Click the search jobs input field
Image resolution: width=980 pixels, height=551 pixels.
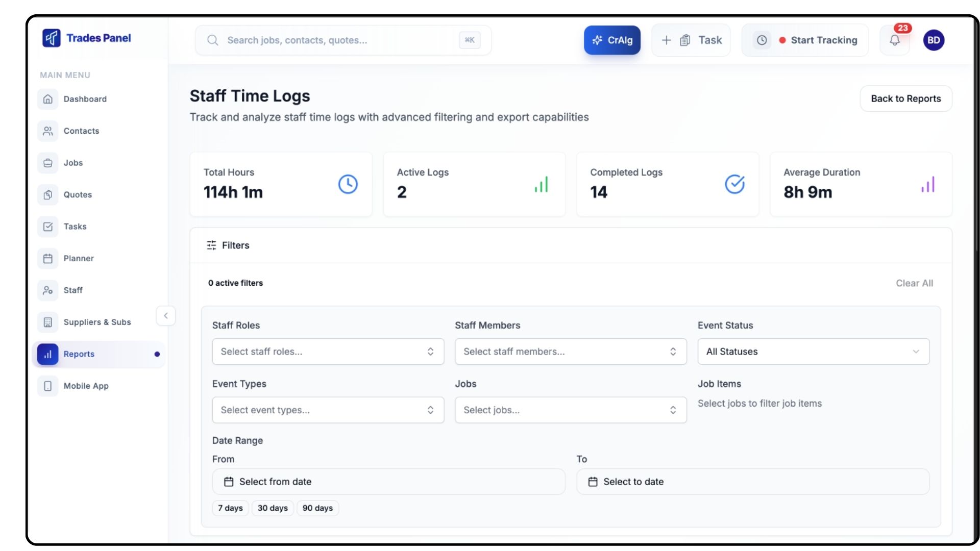coord(337,40)
